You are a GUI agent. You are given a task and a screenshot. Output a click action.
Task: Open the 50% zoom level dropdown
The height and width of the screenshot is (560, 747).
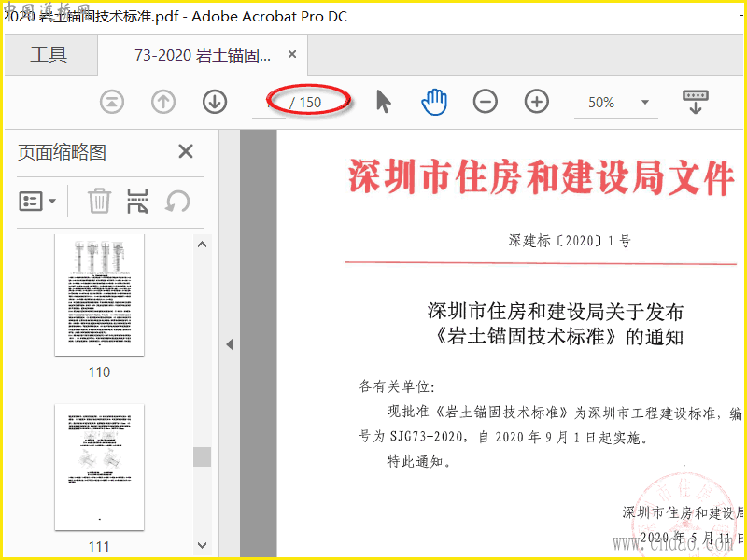645,102
